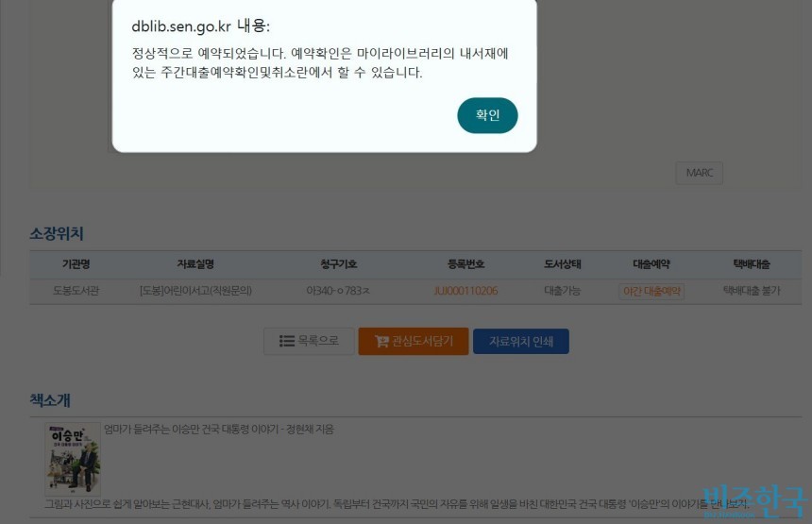The height and width of the screenshot is (524, 812).
Task: Click the book description starting 그림과 사진으로
Action: tap(395, 503)
